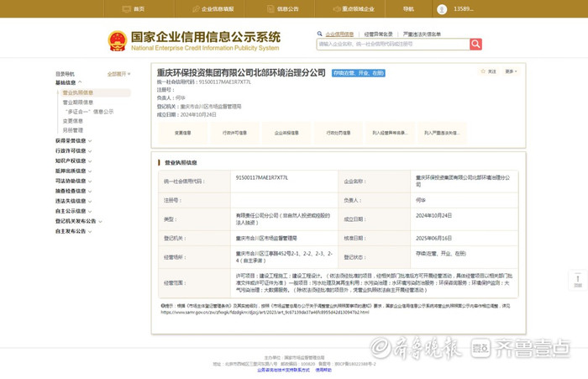
Task: Click the star icon next to 关注
Action: [x=483, y=71]
